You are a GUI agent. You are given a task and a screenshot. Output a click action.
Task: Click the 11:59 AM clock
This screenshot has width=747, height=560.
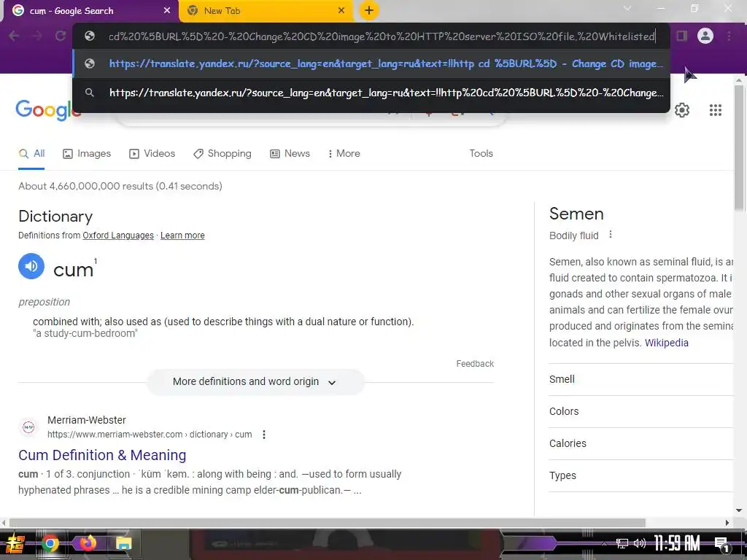pyautogui.click(x=676, y=544)
